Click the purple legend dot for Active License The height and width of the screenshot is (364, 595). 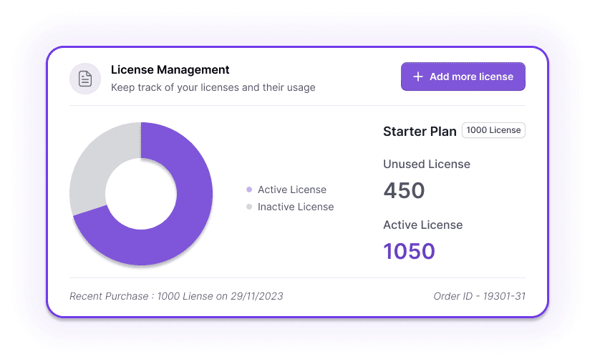tap(249, 190)
